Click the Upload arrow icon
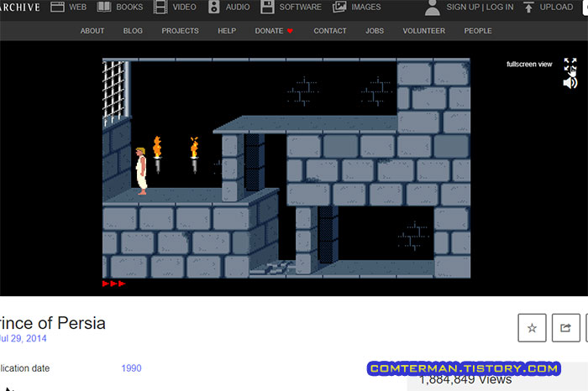Image resolution: width=588 pixels, height=391 pixels. tap(528, 7)
